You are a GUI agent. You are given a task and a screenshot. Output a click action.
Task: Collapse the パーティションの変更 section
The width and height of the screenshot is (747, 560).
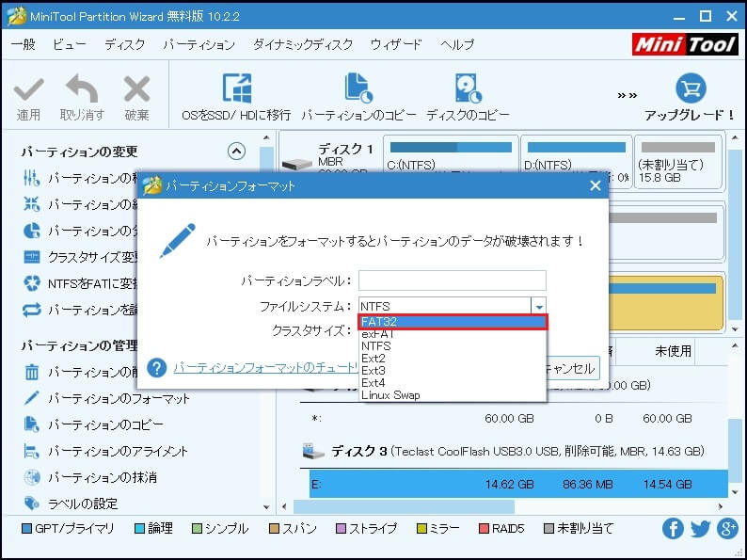(x=236, y=152)
